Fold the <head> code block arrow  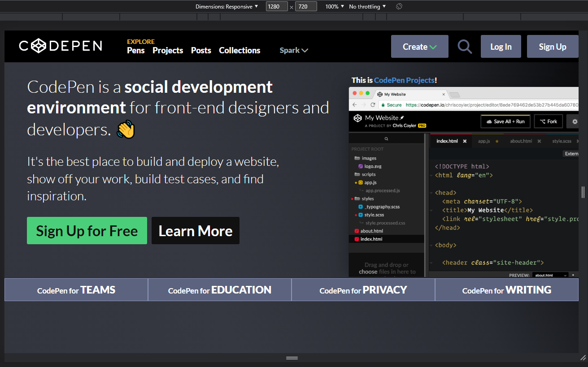click(432, 193)
